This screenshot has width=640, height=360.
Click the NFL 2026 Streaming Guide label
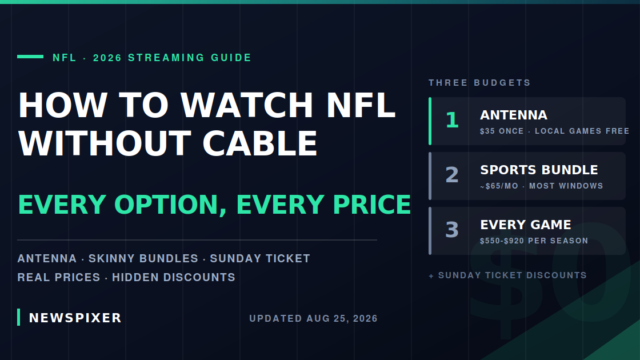click(152, 58)
